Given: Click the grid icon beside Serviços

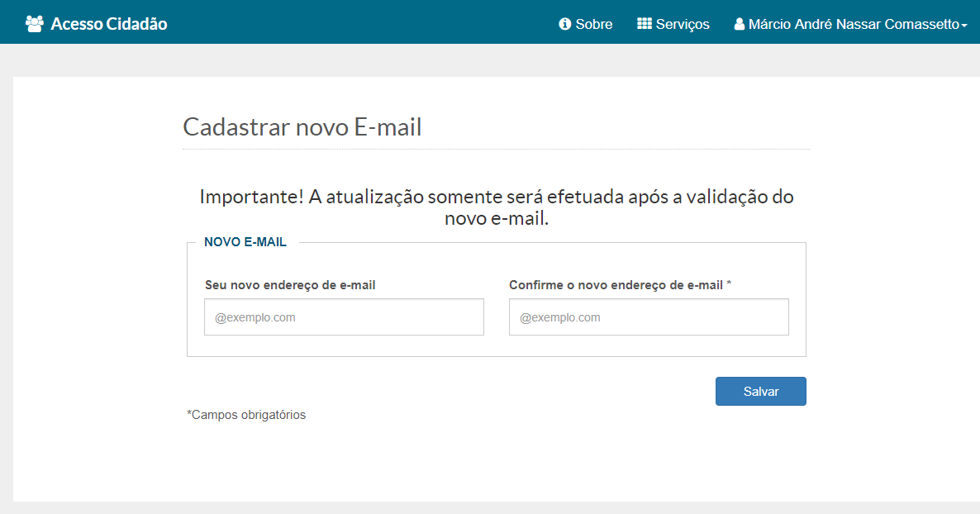Looking at the screenshot, I should pyautogui.click(x=645, y=24).
